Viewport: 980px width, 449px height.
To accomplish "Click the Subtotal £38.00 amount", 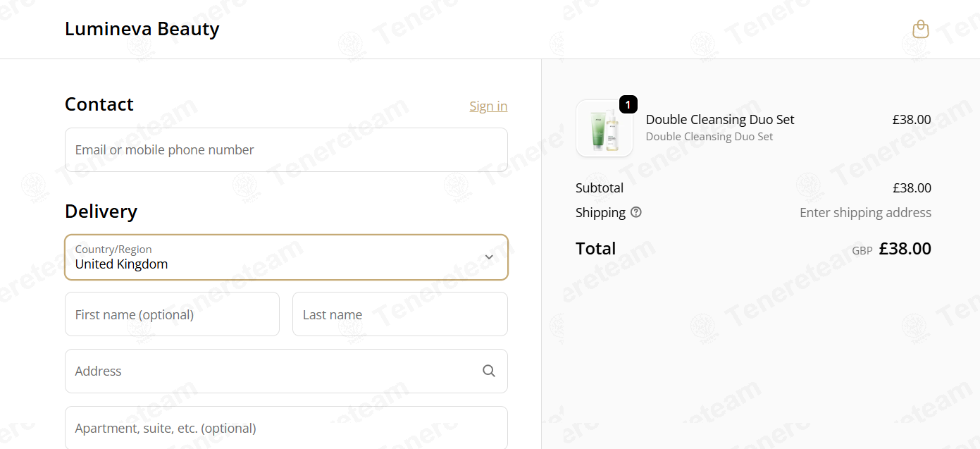I will point(912,188).
